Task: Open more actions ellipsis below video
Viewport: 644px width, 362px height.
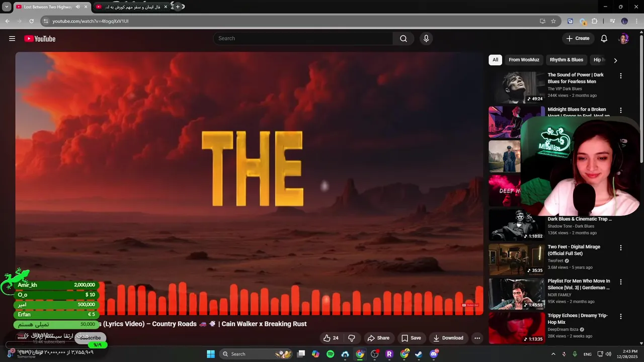Action: (x=477, y=338)
